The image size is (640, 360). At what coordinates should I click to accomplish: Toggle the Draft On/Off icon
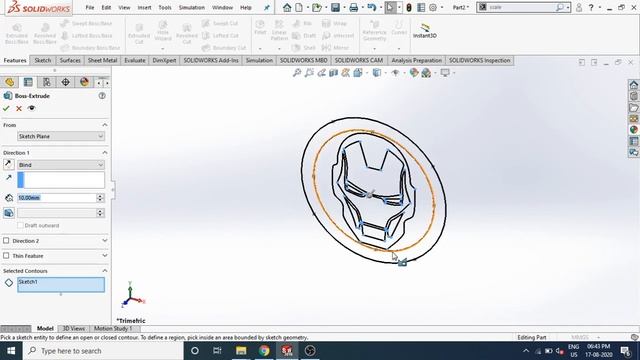click(x=9, y=213)
